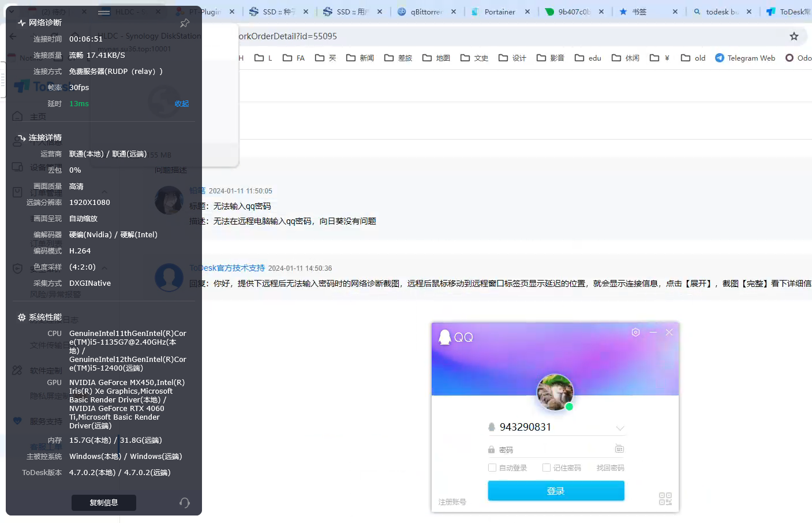Open the edu bookmark folder
Viewport: 812px width, 523px height.
point(588,58)
